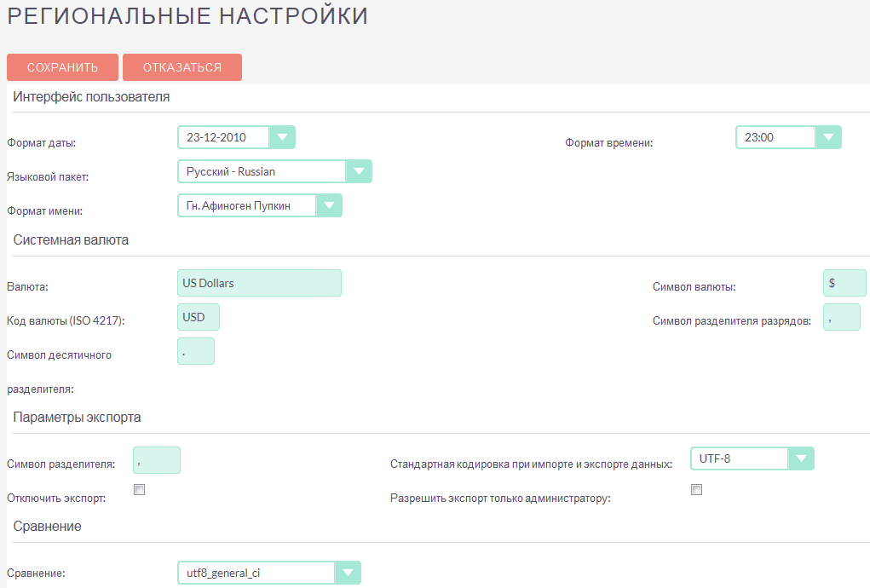Expand the "Языковой пакет" language dropdown
The height and width of the screenshot is (588, 870).
358,170
